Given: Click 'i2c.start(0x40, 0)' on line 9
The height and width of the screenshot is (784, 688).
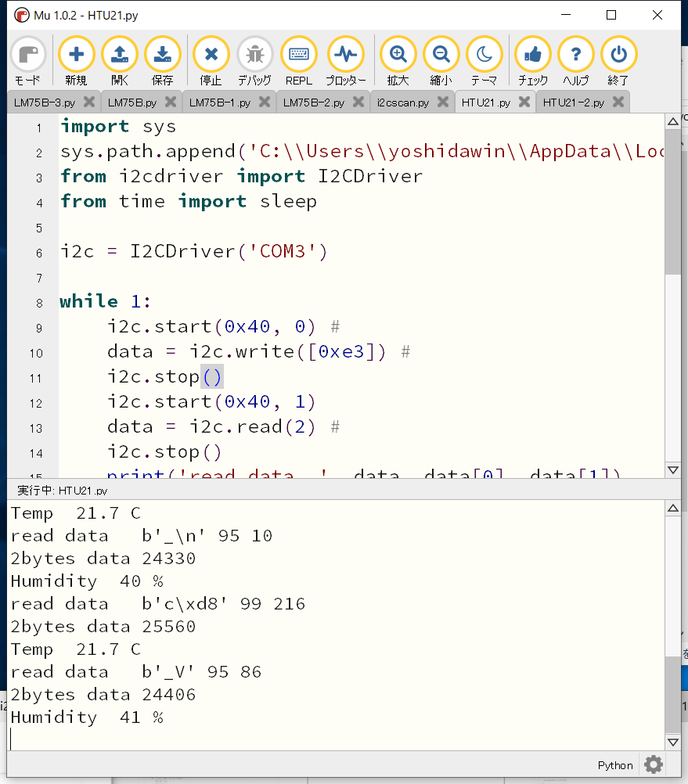Looking at the screenshot, I should [211, 327].
